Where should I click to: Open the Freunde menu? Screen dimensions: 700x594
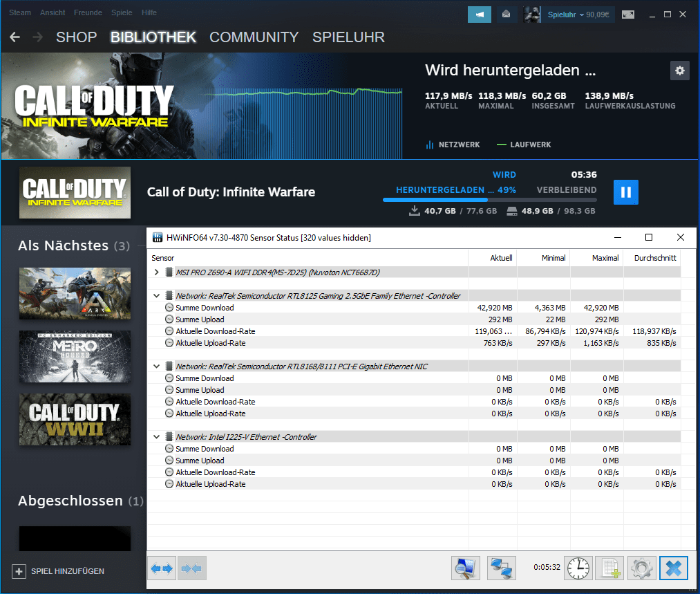88,12
